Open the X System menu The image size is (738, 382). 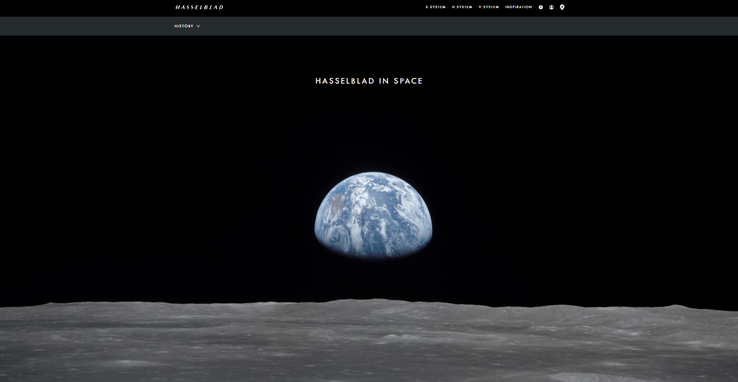point(435,7)
